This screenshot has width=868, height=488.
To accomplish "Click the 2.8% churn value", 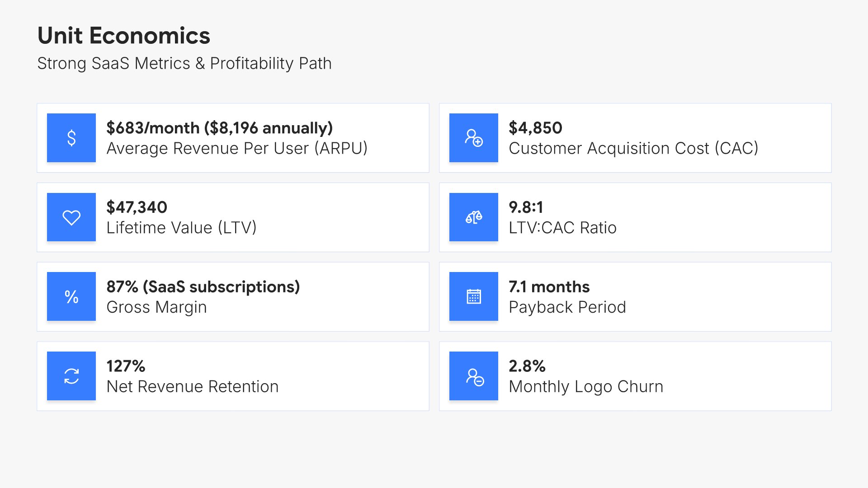I will click(527, 366).
